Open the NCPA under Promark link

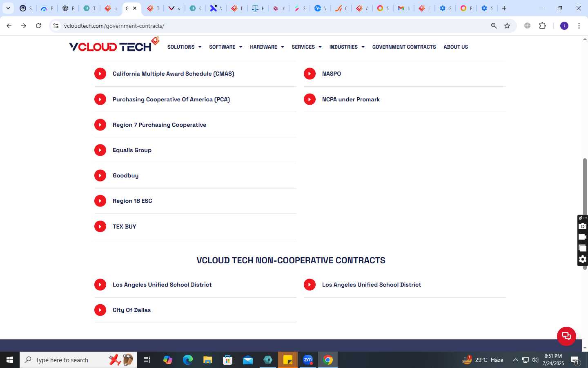tap(351, 99)
